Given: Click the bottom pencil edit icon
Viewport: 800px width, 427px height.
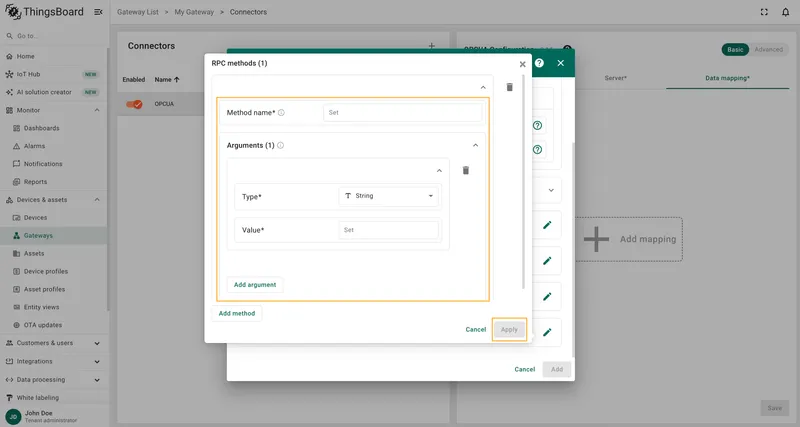Looking at the screenshot, I should point(547,332).
